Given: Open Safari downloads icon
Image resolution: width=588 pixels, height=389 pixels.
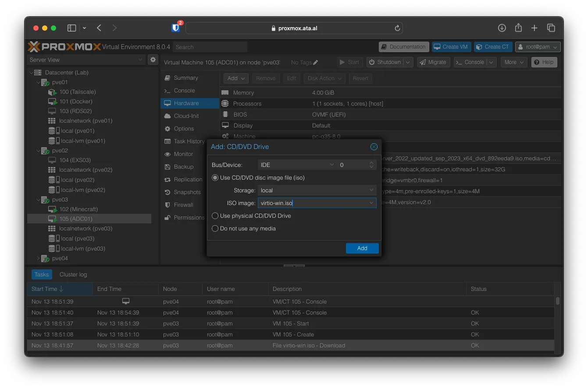Looking at the screenshot, I should click(x=502, y=28).
